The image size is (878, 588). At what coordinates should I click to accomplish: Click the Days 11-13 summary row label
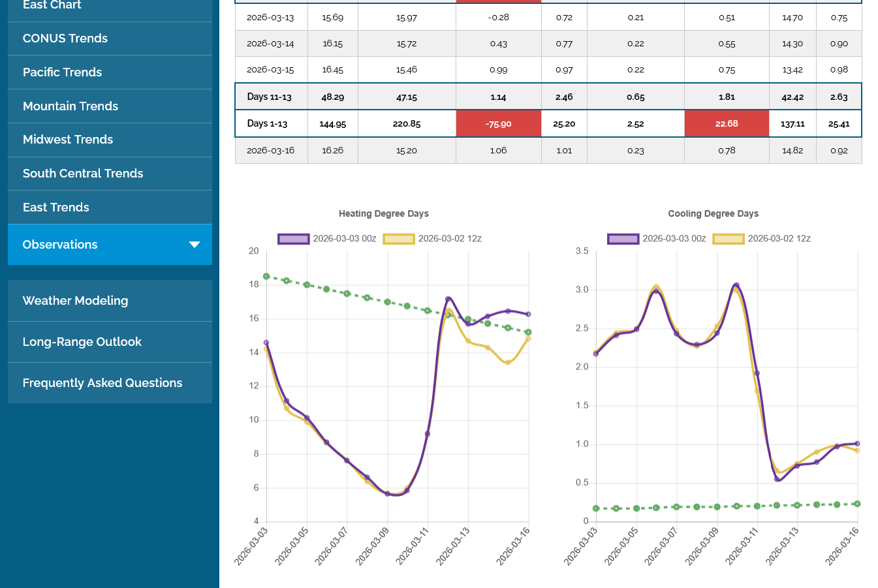[269, 97]
